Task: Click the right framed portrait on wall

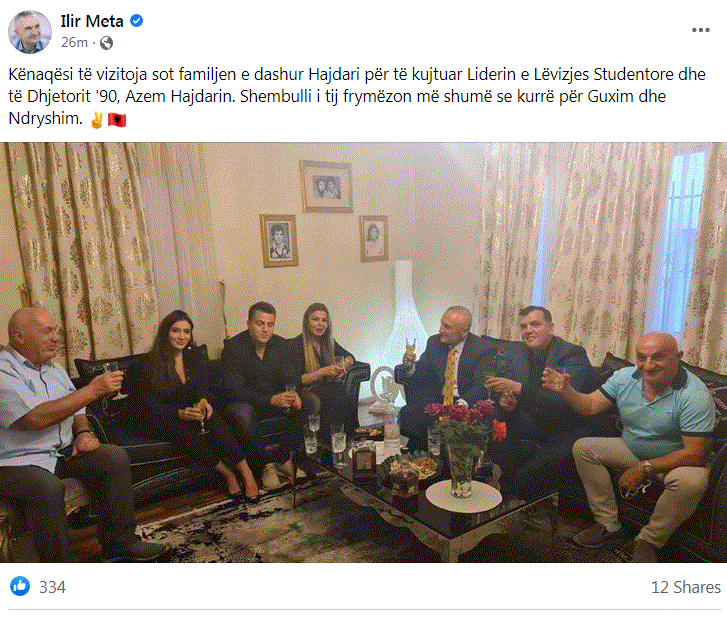Action: 374,238
